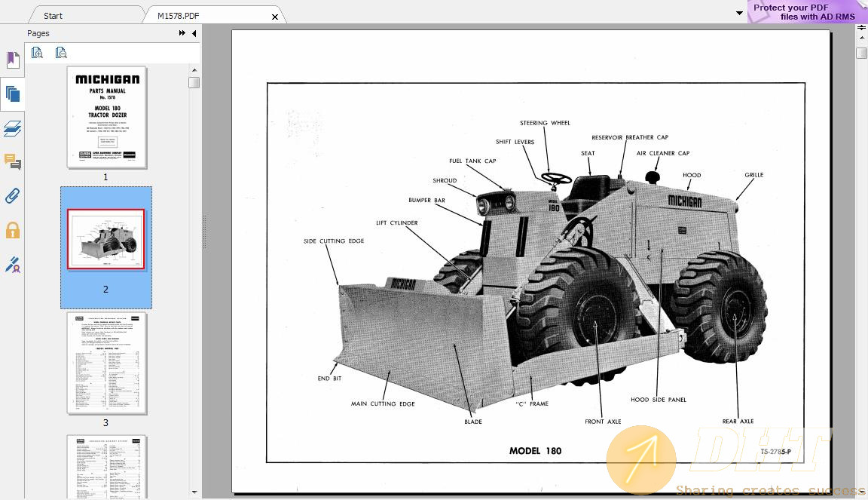868x500 pixels.
Task: Click the ""C" FRAME" label
Action: tap(532, 404)
